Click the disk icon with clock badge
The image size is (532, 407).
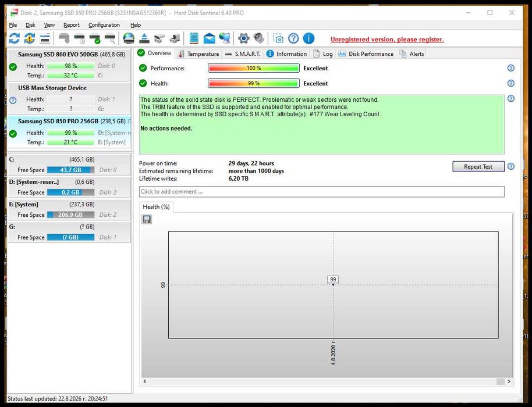coord(80,38)
